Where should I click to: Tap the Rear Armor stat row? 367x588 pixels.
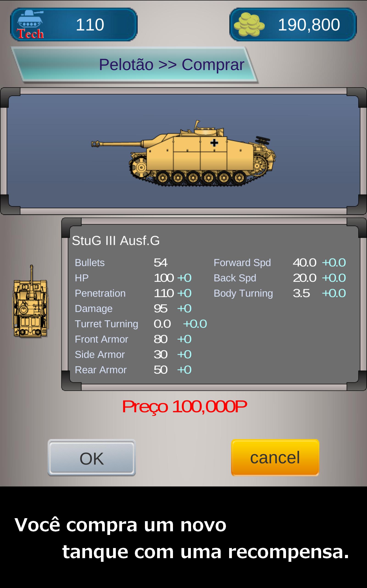[x=133, y=370]
